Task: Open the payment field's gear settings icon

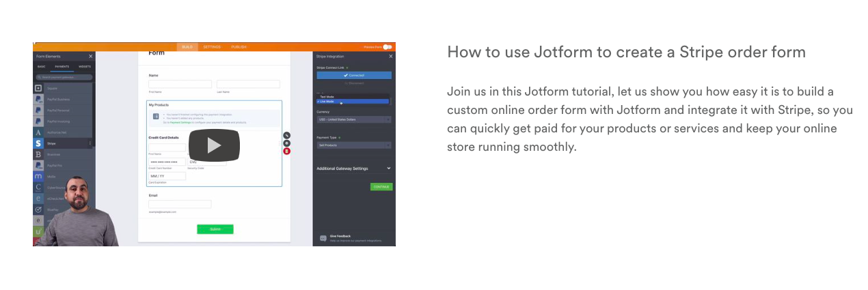Action: tap(286, 143)
